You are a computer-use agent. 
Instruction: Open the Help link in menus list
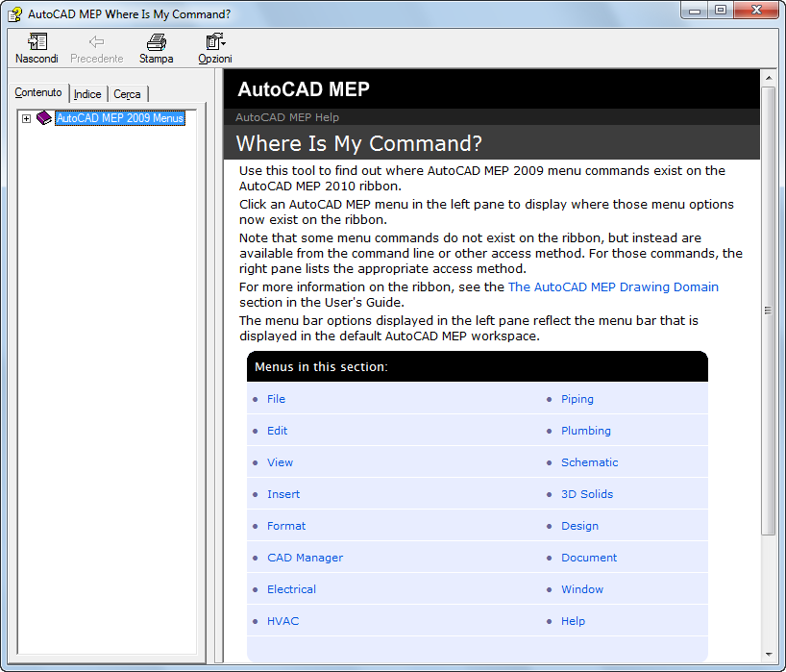tap(574, 621)
